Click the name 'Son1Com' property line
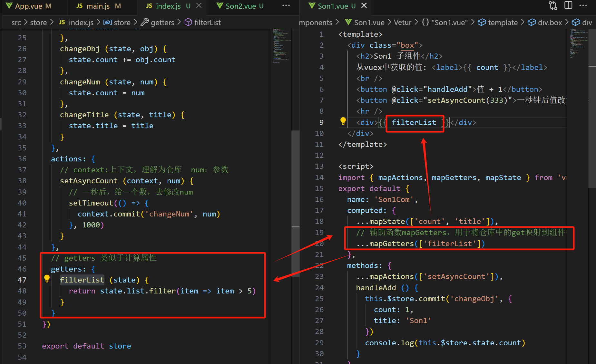 [x=382, y=199]
